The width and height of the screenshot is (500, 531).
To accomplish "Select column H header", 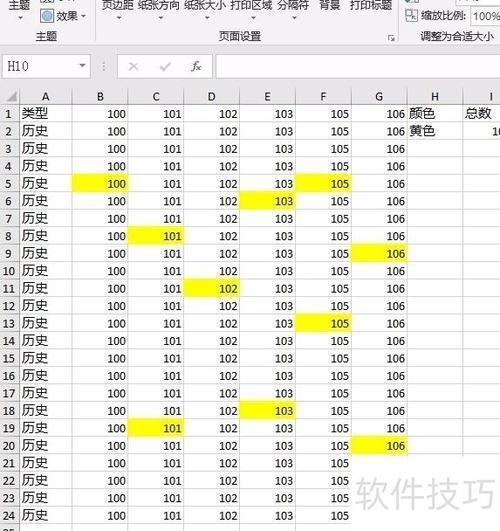I will (435, 97).
